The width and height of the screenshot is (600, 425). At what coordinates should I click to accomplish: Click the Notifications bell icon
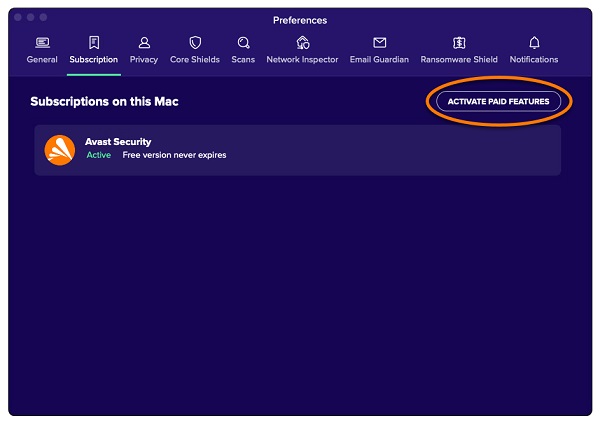coord(534,43)
